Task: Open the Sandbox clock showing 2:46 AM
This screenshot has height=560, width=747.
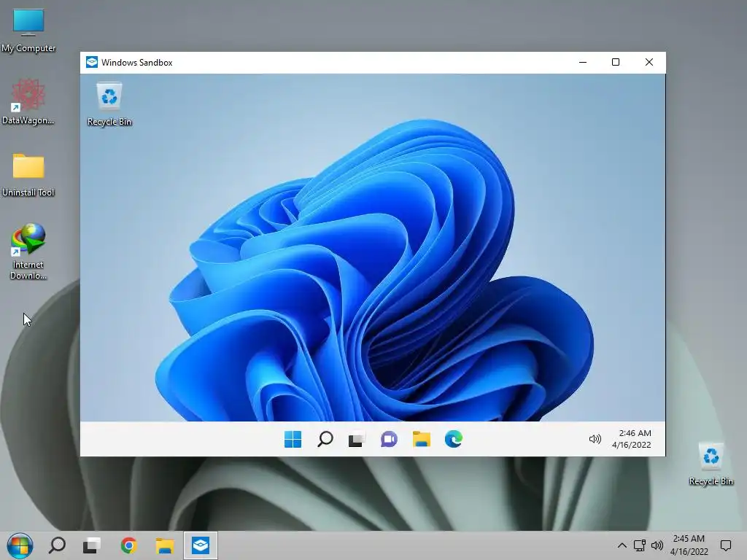Action: coord(632,439)
